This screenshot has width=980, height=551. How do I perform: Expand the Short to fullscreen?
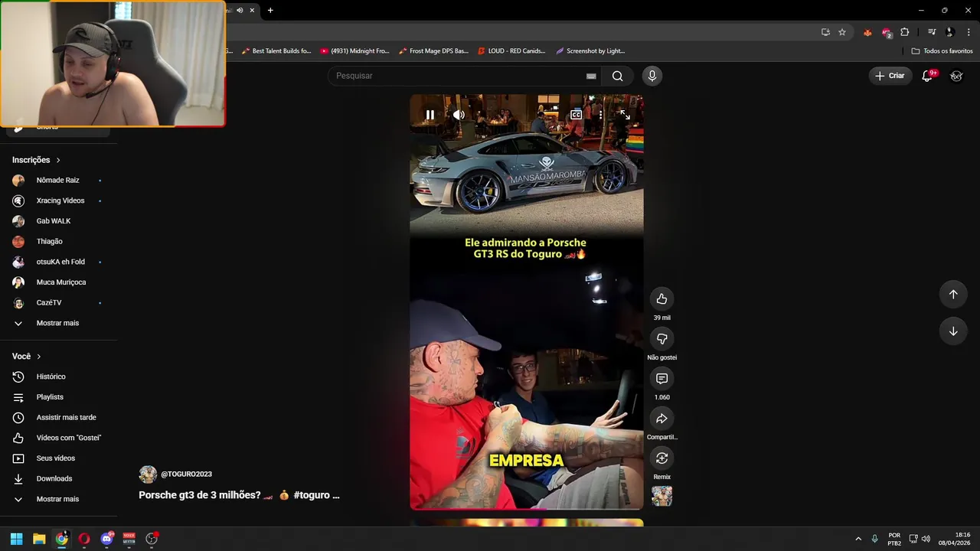point(625,115)
